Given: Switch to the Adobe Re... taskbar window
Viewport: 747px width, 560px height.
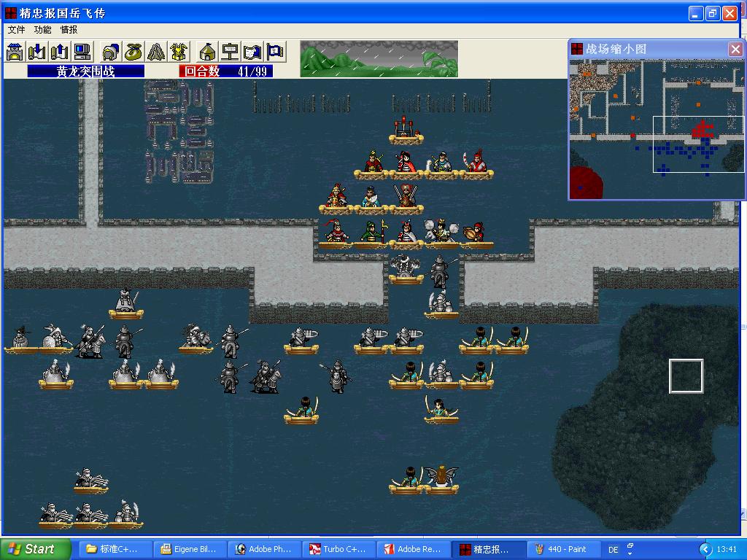Looking at the screenshot, I should coord(413,549).
